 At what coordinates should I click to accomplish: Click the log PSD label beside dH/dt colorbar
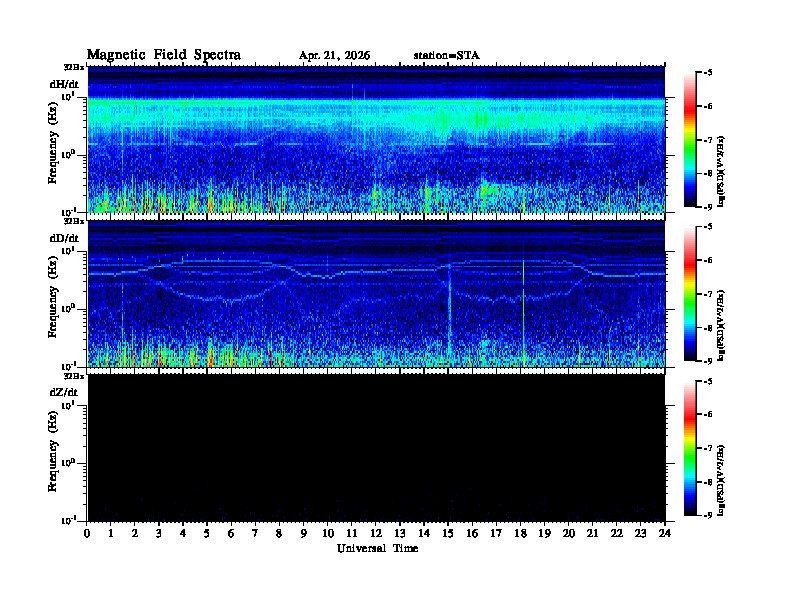coord(721,171)
